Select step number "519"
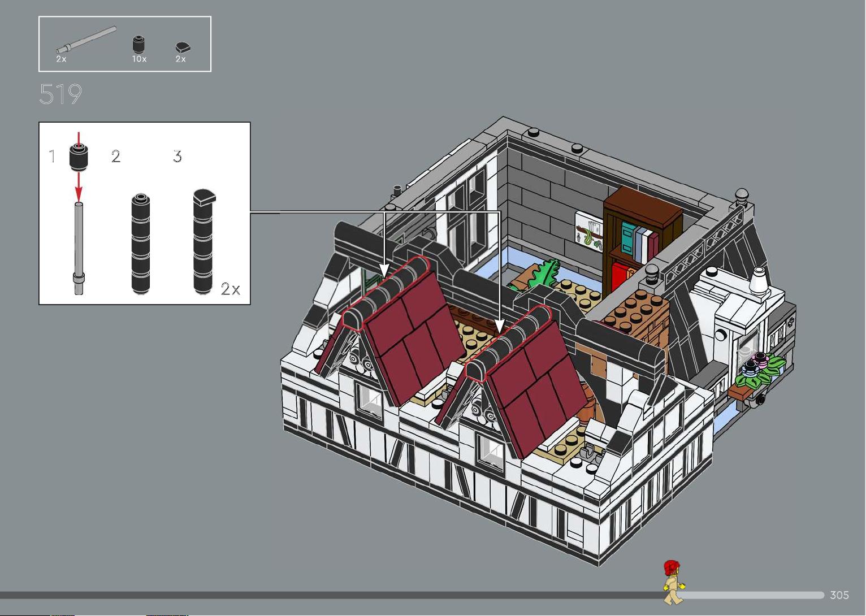Image resolution: width=866 pixels, height=616 pixels. click(60, 94)
